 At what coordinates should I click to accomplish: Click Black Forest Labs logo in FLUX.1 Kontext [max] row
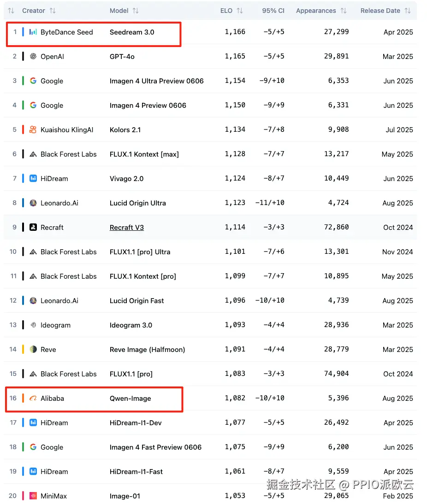[33, 154]
